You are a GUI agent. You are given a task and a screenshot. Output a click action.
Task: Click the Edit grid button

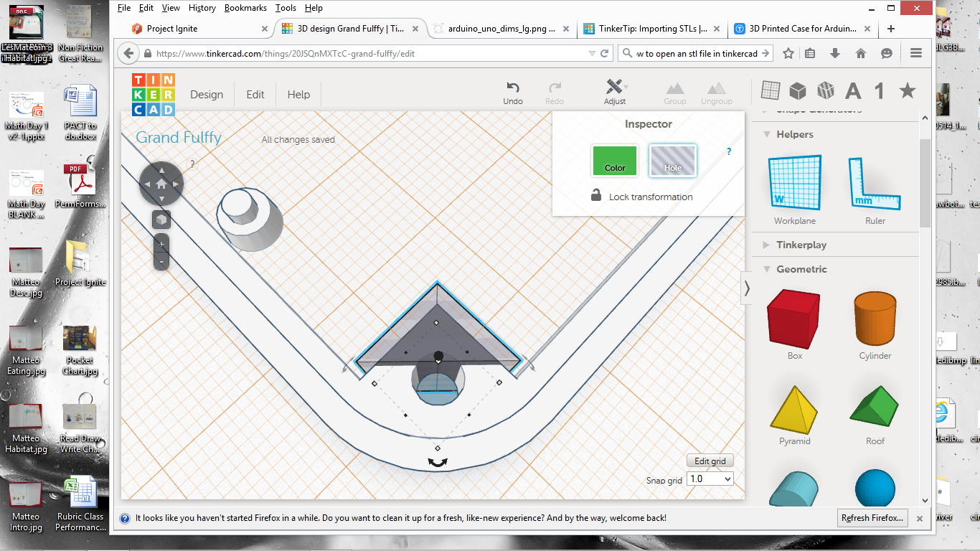710,461
